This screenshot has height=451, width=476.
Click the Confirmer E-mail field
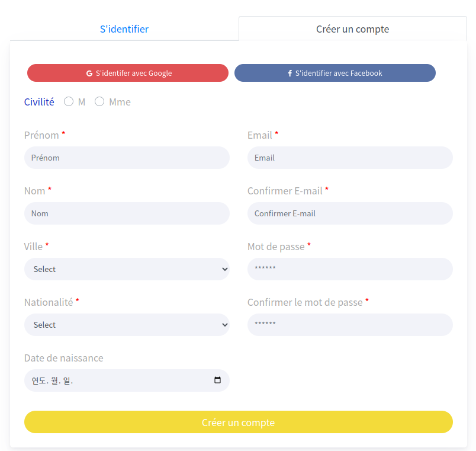(350, 213)
